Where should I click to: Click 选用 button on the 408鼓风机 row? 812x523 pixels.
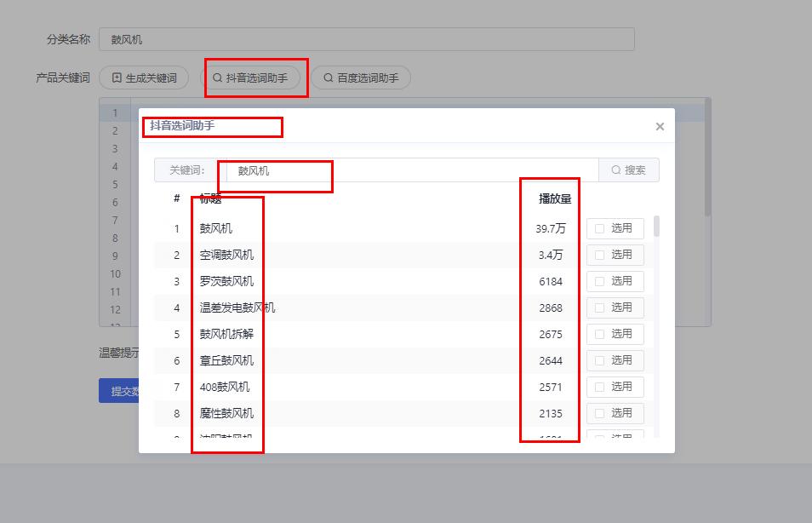pos(615,386)
